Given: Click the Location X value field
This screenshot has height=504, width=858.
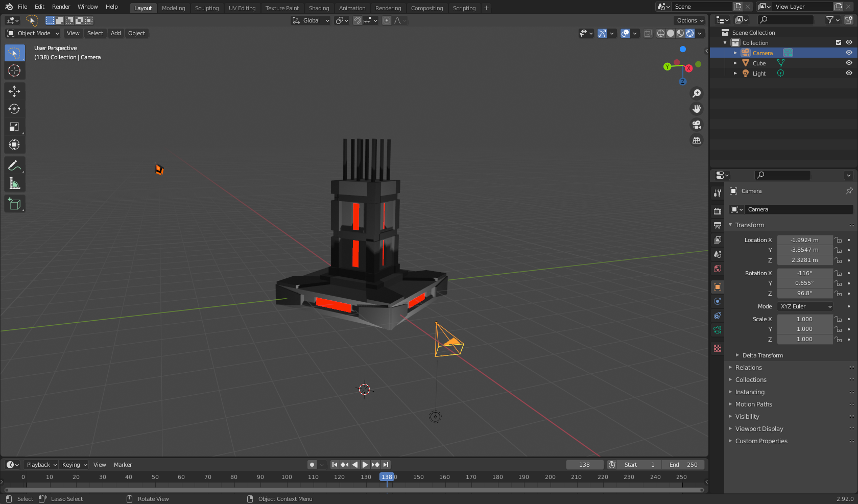Looking at the screenshot, I should tap(804, 240).
